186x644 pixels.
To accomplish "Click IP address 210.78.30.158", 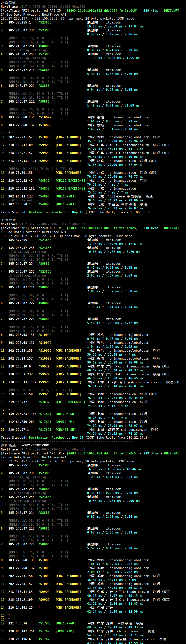I will [20, 173].
